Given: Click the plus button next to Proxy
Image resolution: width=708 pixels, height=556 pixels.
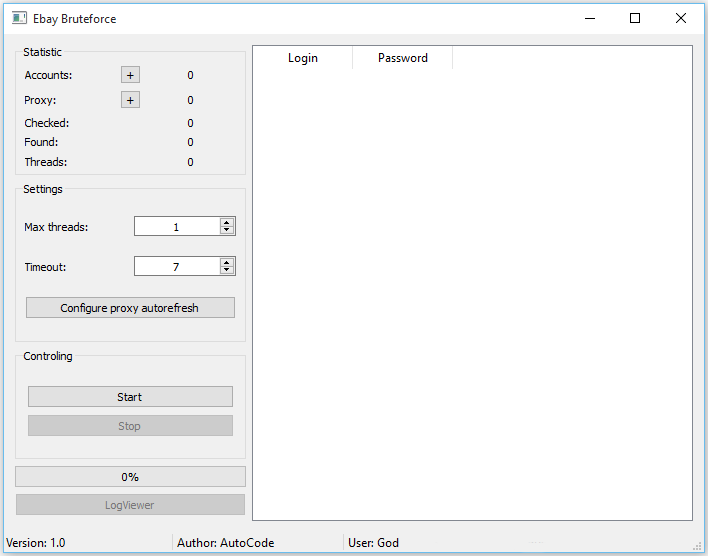Looking at the screenshot, I should (130, 100).
